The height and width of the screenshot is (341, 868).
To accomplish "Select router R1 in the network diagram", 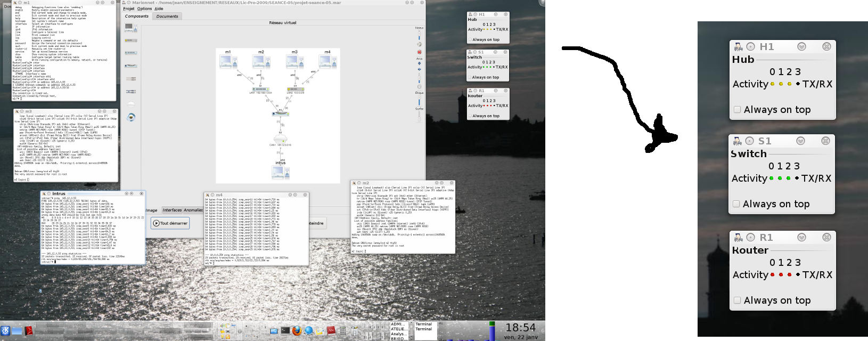I will [280, 113].
